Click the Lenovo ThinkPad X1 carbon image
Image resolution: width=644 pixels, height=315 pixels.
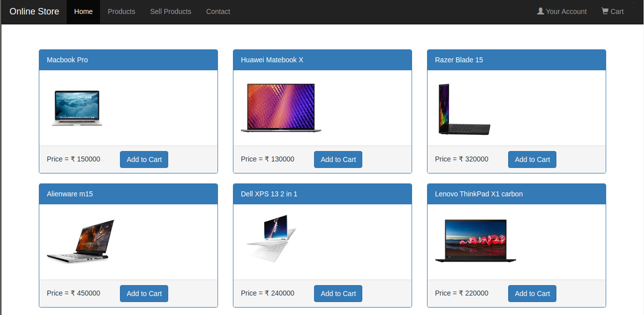click(x=475, y=241)
